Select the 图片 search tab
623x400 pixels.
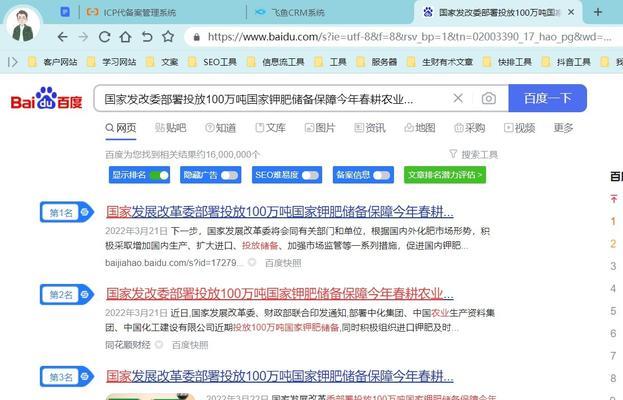(320, 128)
